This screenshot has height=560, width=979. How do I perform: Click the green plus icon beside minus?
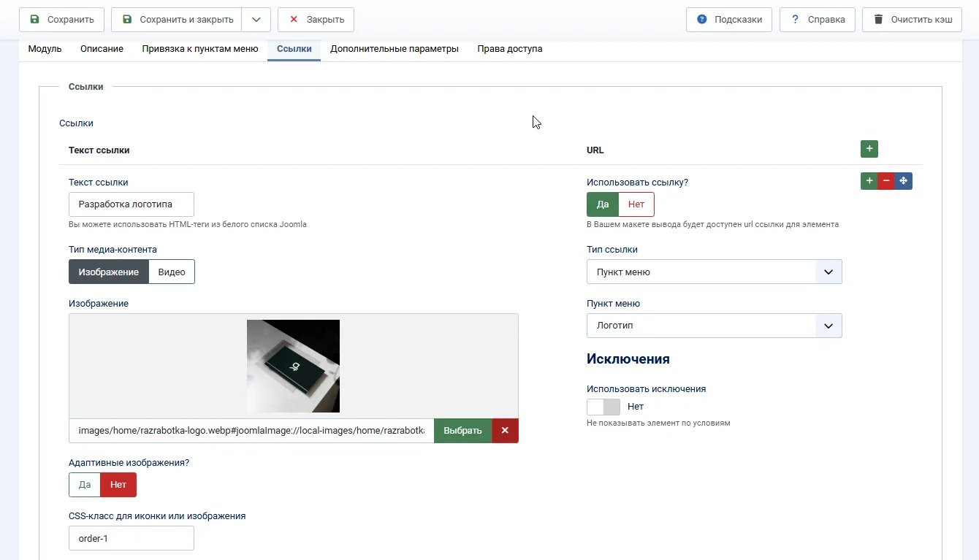869,181
